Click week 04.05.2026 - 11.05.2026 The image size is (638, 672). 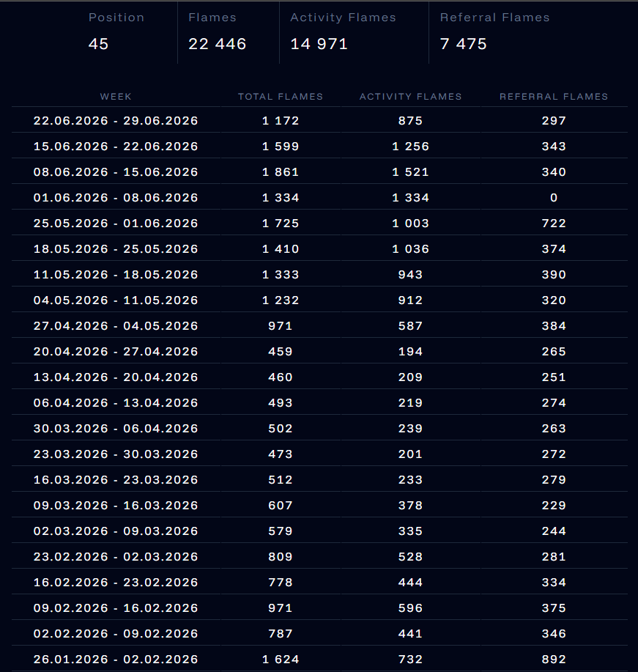(116, 300)
